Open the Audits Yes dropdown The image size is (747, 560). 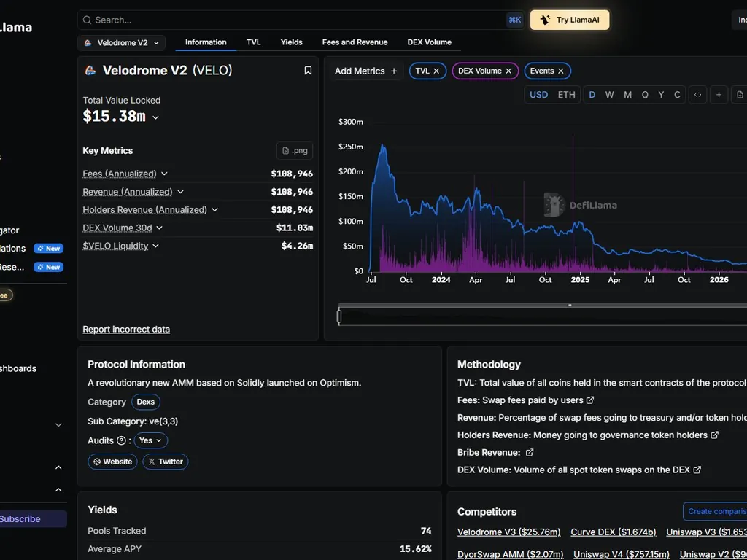point(150,440)
